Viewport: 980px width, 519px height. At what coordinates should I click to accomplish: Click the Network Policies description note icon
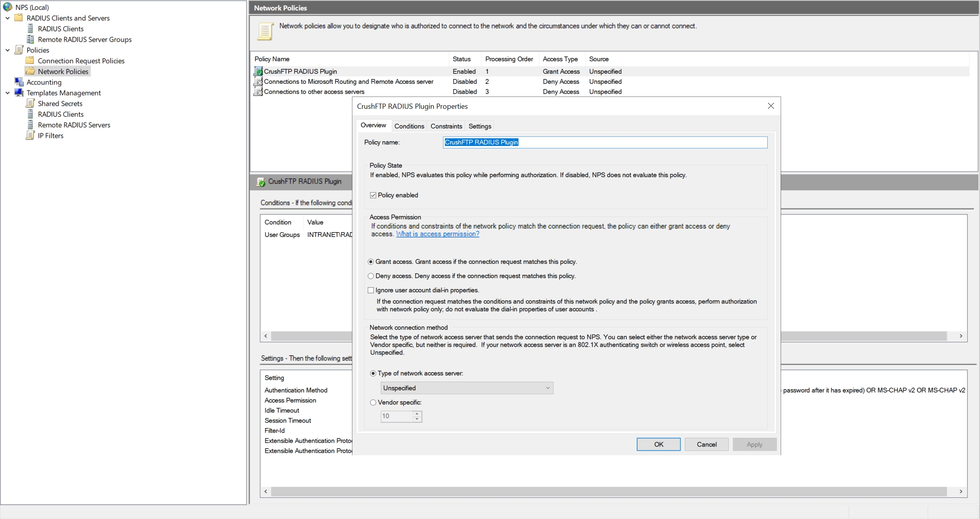(x=265, y=31)
